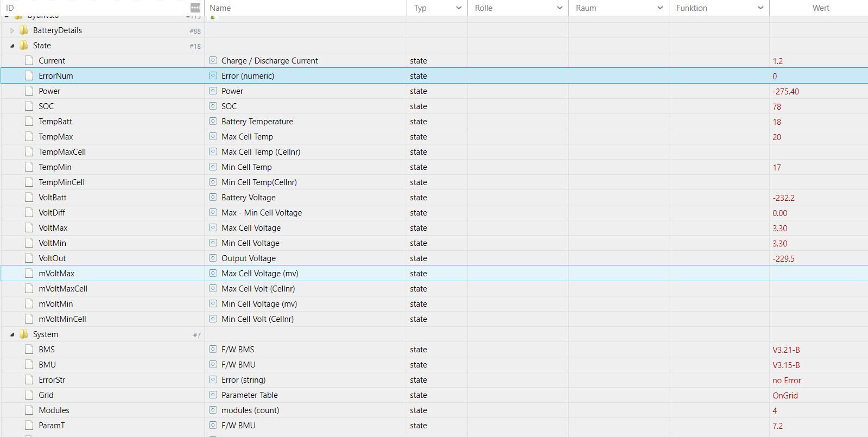Click the Min Cell Temp value 17

pos(777,168)
